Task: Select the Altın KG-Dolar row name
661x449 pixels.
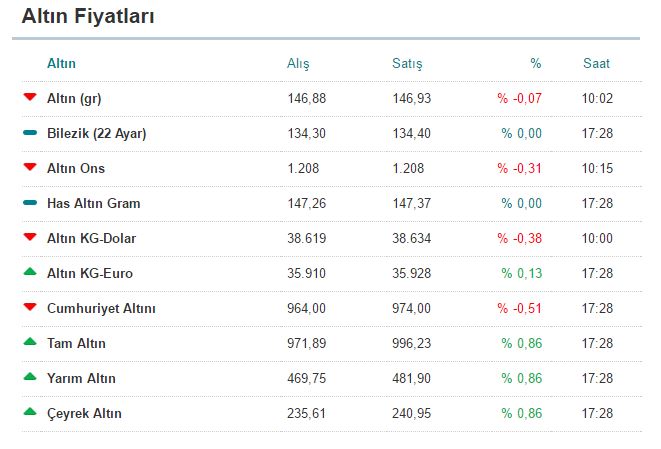Action: click(x=91, y=238)
